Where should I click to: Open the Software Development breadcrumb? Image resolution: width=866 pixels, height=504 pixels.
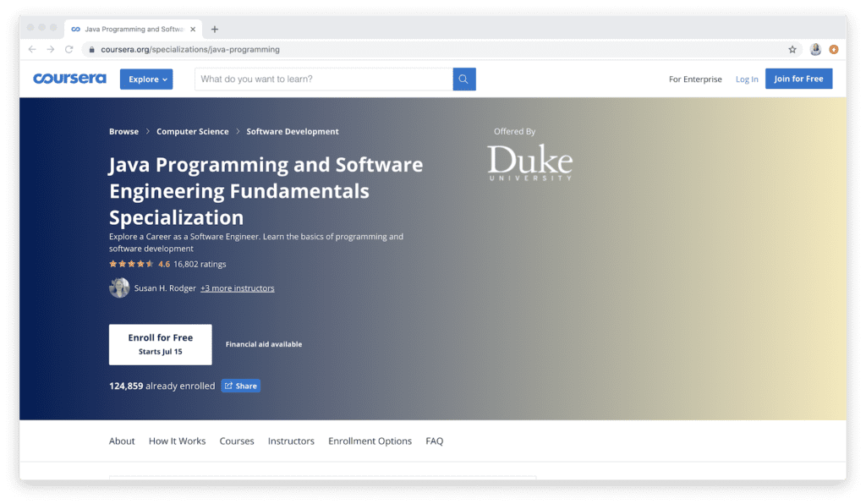pos(292,131)
